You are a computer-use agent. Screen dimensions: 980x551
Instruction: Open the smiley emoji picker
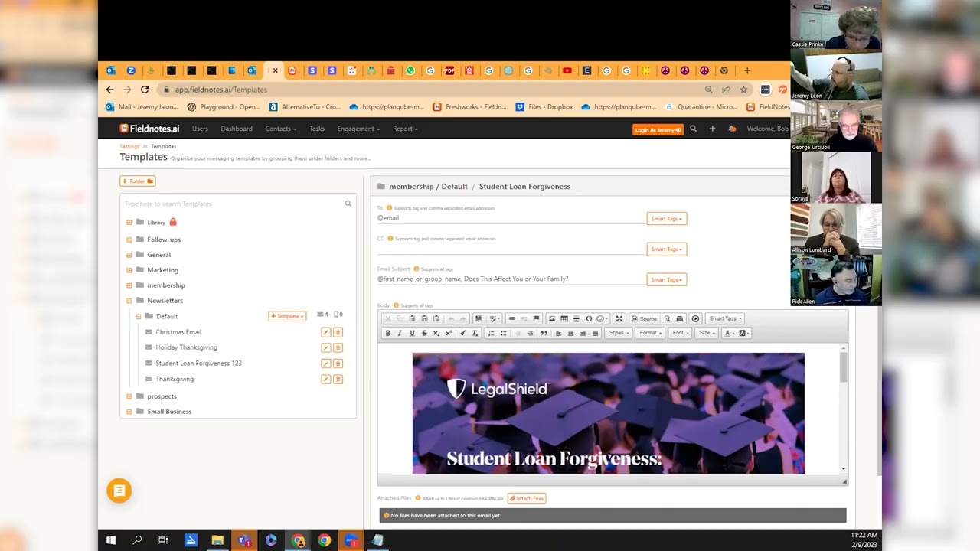click(x=603, y=318)
